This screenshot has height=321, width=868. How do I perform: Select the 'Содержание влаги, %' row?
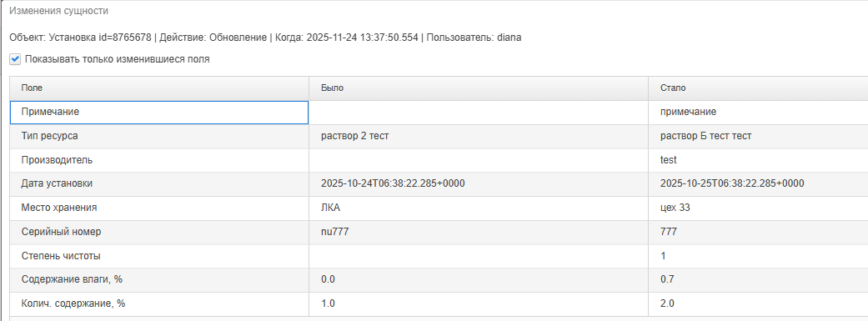point(439,279)
